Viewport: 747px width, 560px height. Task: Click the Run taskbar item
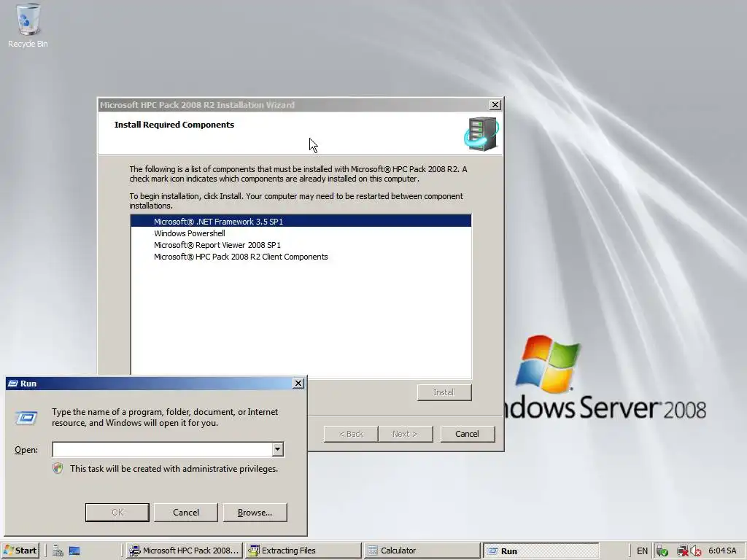click(x=541, y=551)
